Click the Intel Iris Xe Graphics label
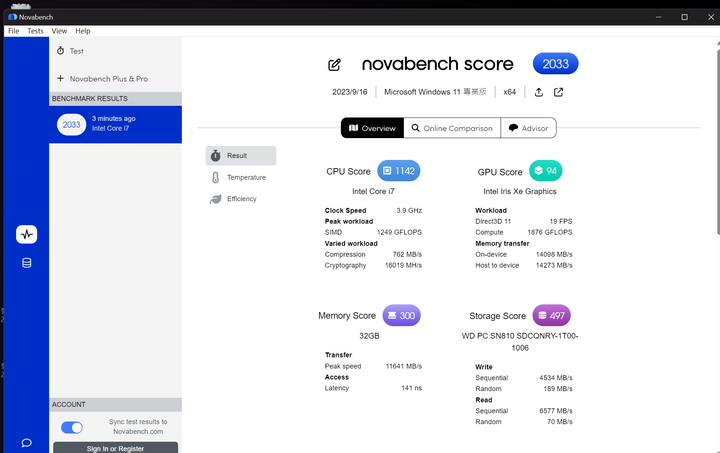The image size is (720, 453). [520, 191]
